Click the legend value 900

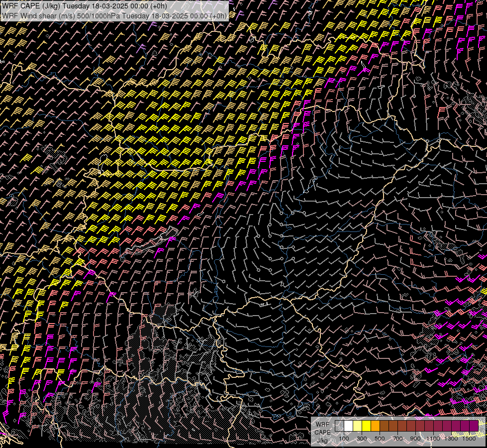(415, 439)
